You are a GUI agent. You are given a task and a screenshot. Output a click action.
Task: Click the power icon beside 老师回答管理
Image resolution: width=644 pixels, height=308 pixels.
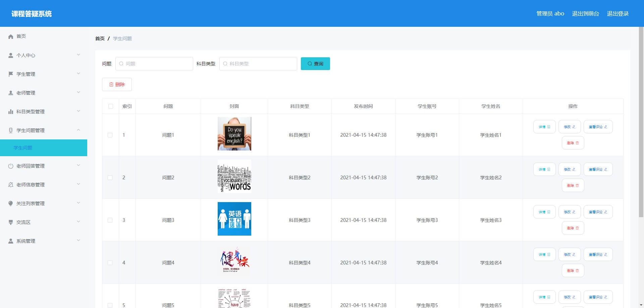[11, 166]
